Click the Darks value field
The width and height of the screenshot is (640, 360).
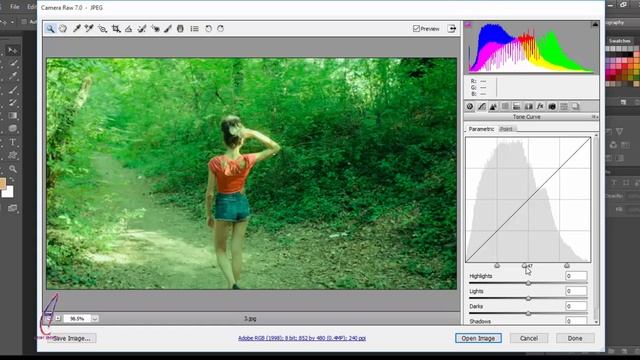click(x=576, y=306)
